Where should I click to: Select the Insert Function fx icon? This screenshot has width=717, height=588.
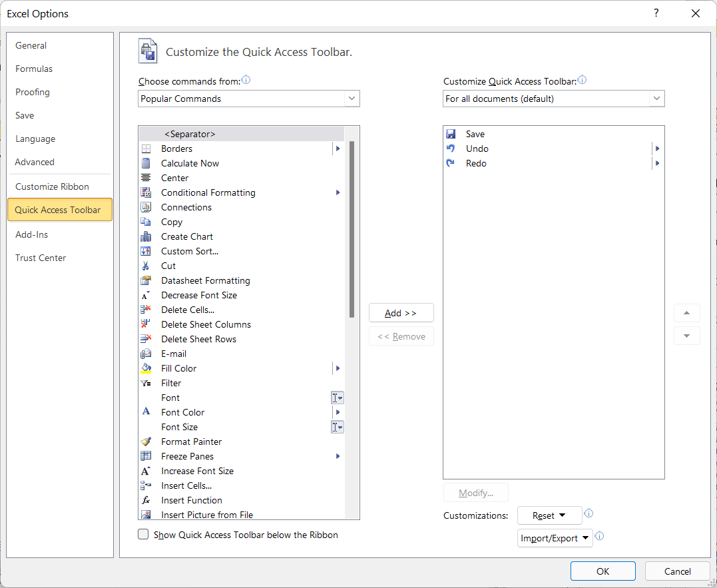(x=146, y=500)
